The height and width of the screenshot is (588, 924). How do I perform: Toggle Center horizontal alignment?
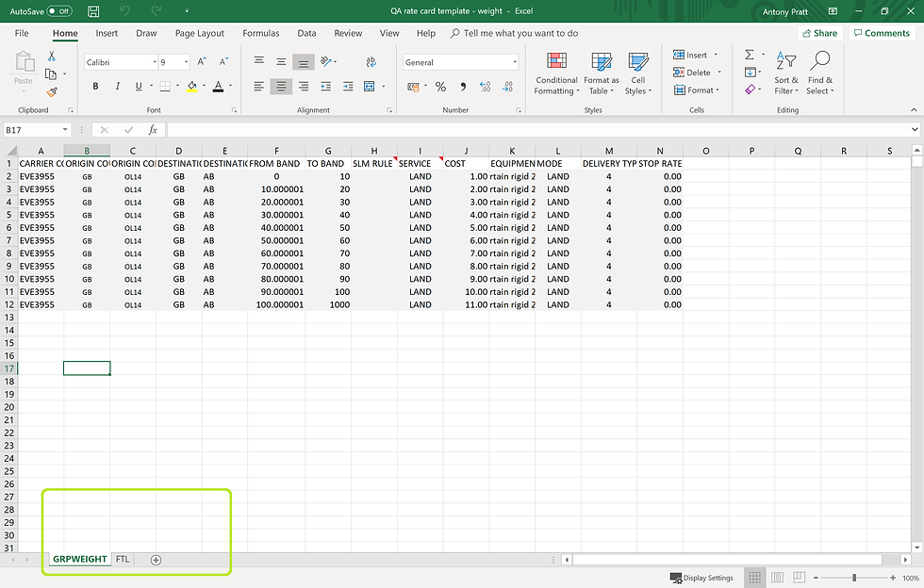point(281,87)
